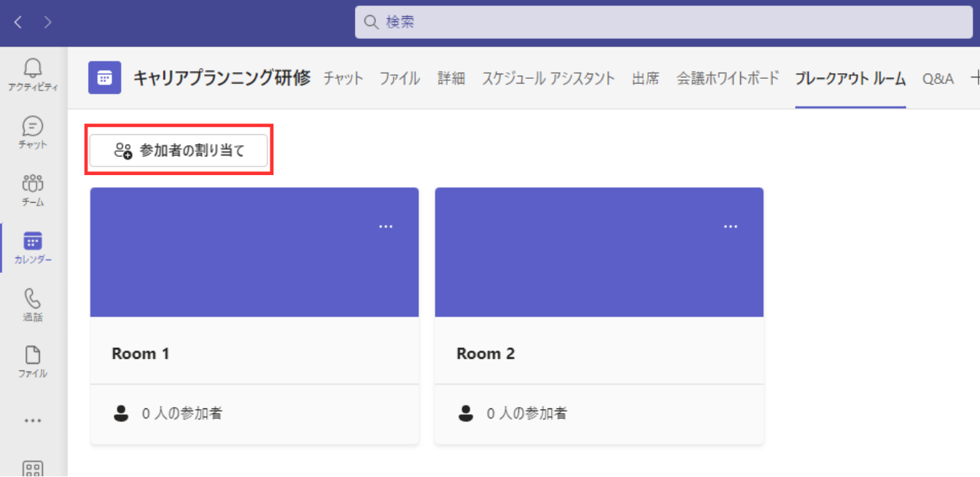Open チャット in the left sidebar
This screenshot has width=980, height=477.
(x=33, y=133)
